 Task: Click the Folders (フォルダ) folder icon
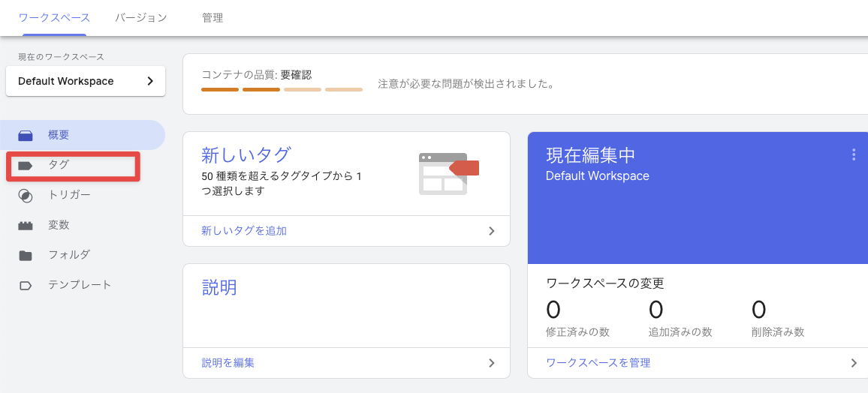click(26, 256)
